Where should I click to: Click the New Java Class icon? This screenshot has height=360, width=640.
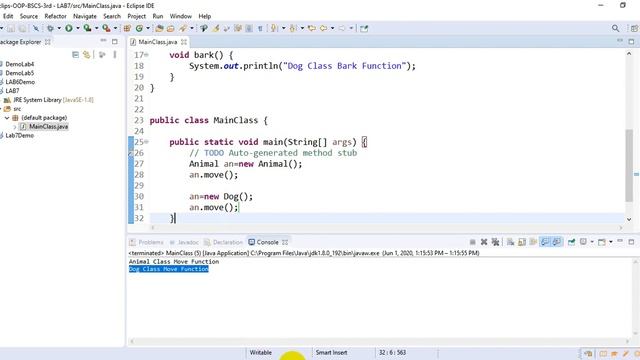pos(139,28)
